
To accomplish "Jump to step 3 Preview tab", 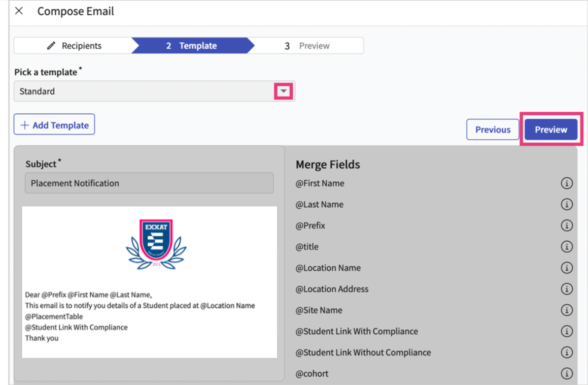I will (x=308, y=46).
